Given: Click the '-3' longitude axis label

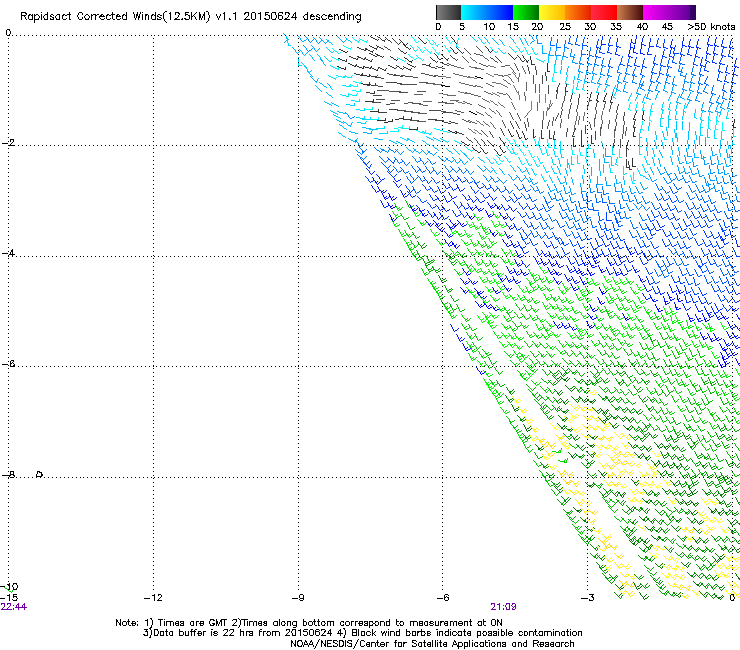Looking at the screenshot, I should (588, 598).
